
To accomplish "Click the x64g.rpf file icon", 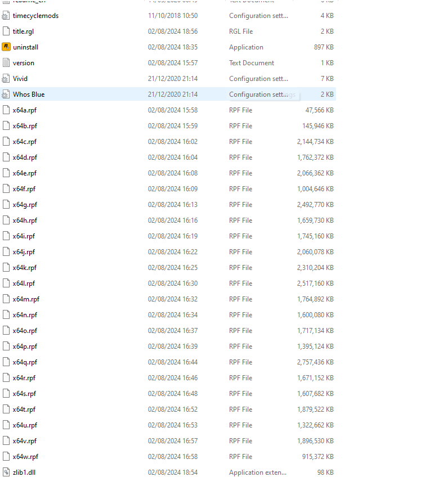I will pos(6,205).
